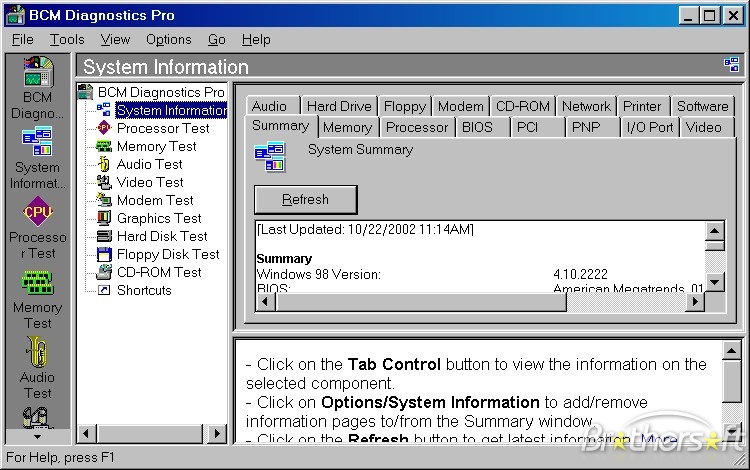Switch to the CD-ROM tab

click(x=522, y=106)
